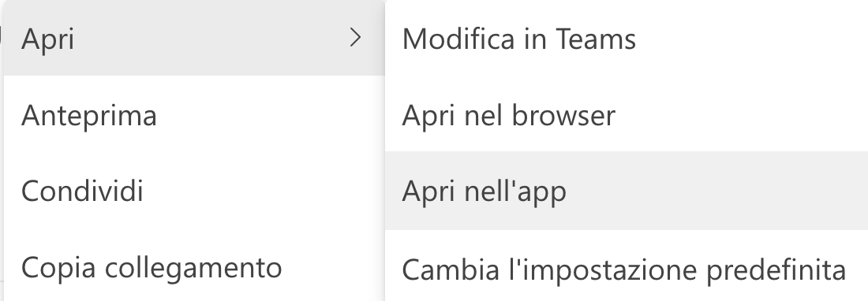The image size is (868, 301).
Task: Open Cambia l'impostazione predefinita setting
Action: click(x=627, y=269)
